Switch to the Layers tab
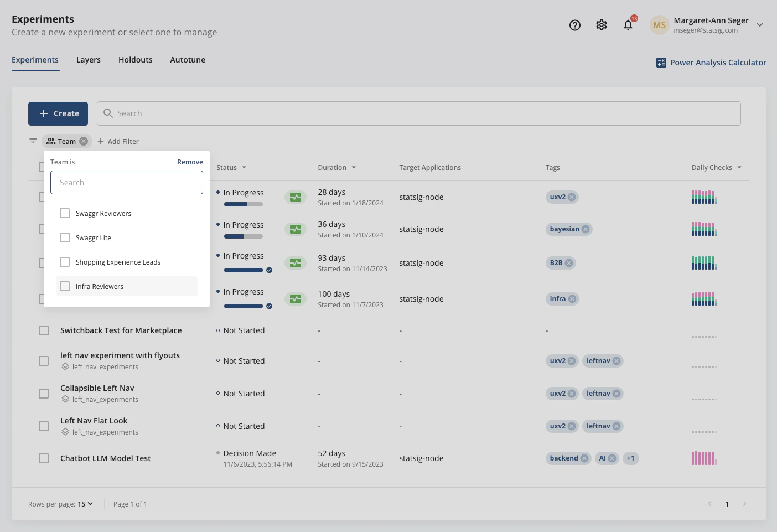Viewport: 777px width, 532px height. coord(88,60)
